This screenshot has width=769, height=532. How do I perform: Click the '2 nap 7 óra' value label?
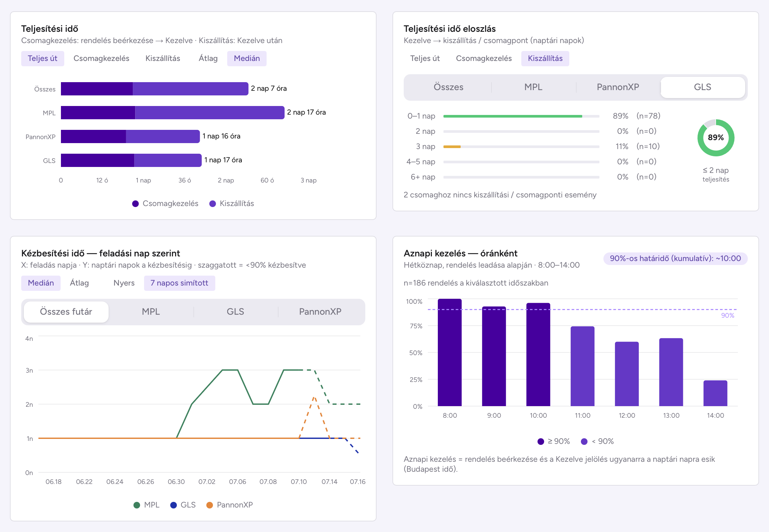[269, 89]
